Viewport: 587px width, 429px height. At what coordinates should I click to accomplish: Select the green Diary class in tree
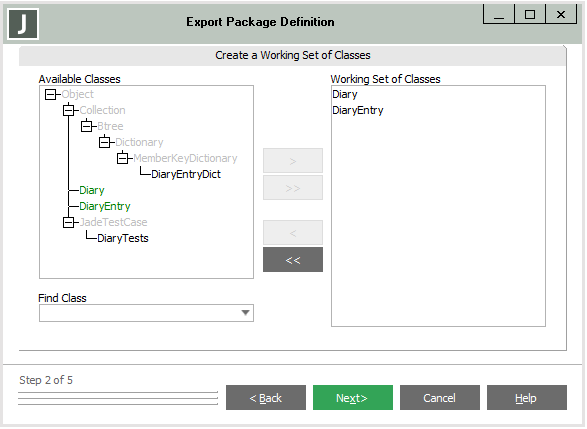point(92,191)
